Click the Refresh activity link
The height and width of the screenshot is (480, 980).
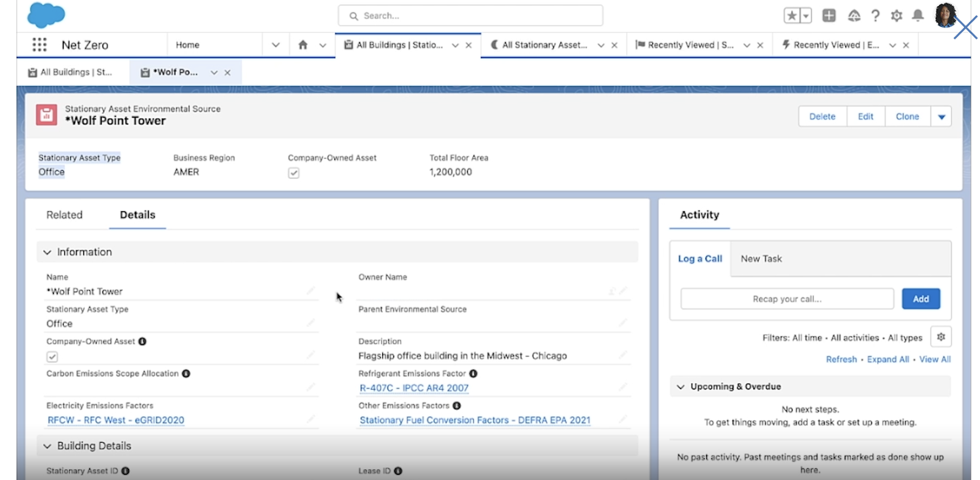[x=842, y=359]
